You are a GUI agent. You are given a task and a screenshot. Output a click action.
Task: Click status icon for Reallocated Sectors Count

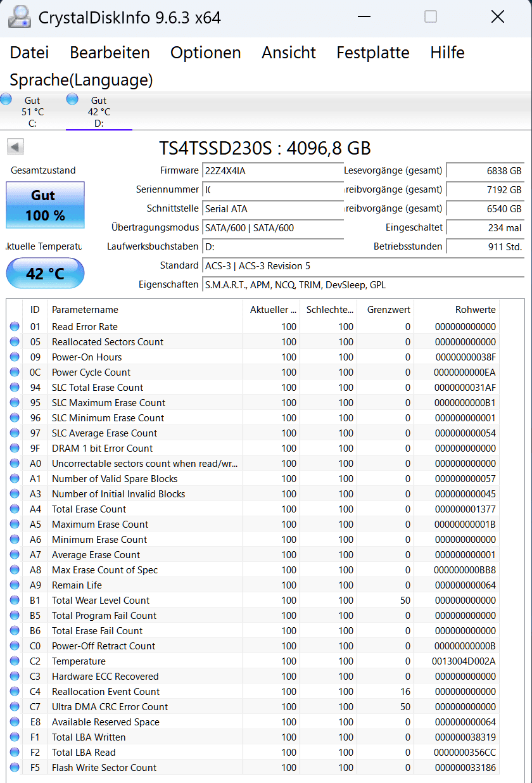(15, 342)
